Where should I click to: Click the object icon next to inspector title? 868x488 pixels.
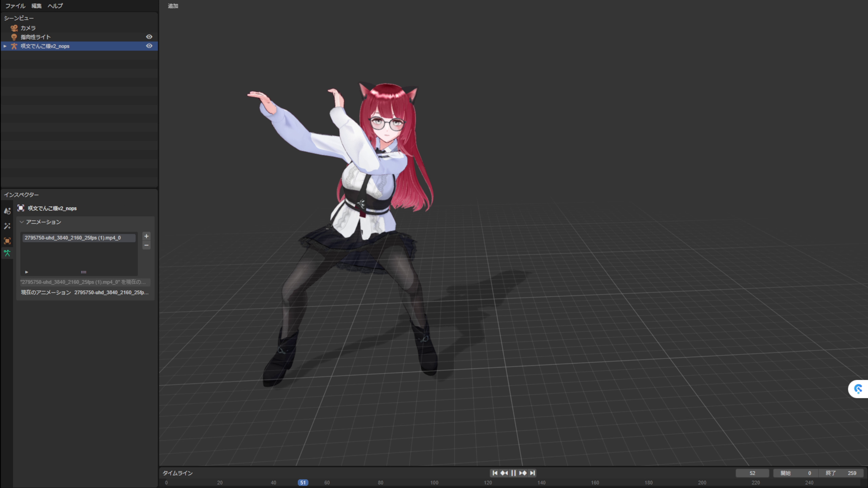click(21, 208)
